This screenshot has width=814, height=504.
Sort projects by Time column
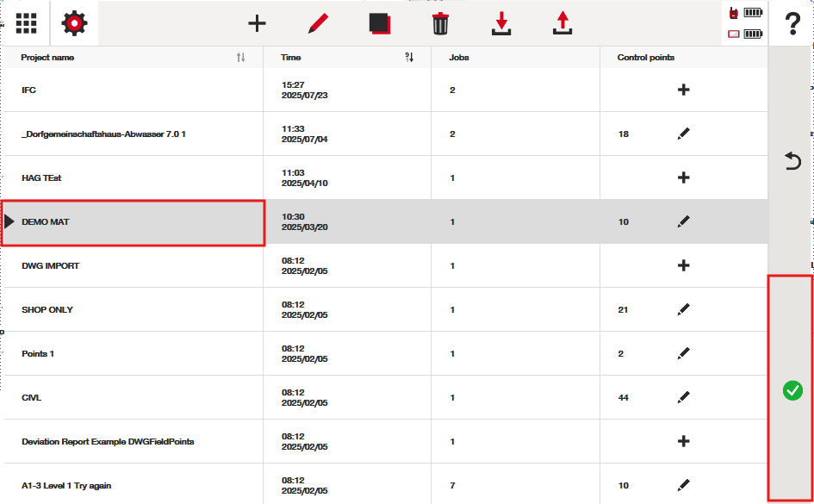[409, 58]
